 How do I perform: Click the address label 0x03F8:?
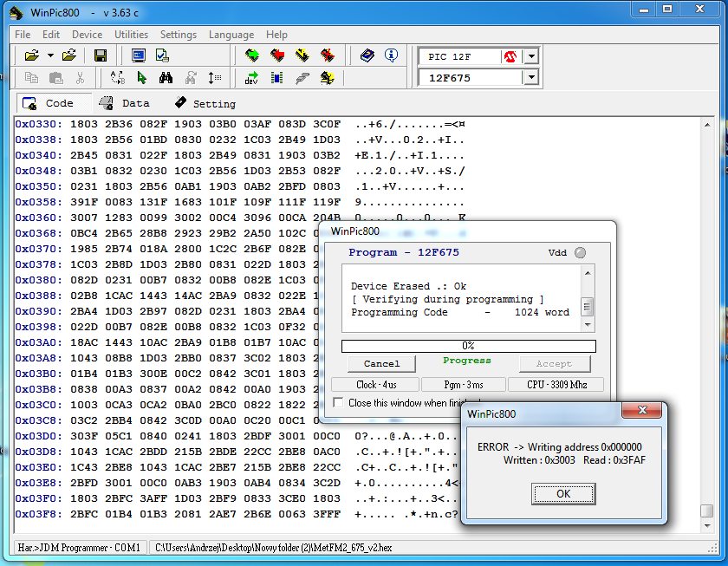[x=38, y=514]
